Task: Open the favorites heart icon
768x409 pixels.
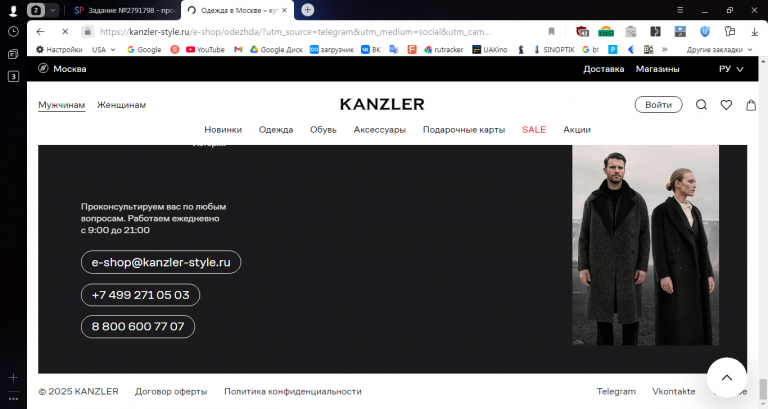Action: [x=726, y=105]
